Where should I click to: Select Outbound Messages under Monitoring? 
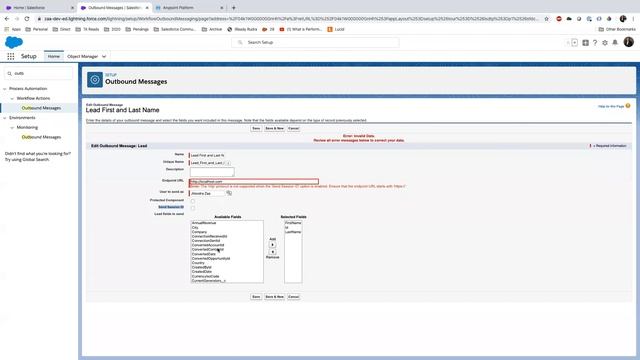(41, 137)
